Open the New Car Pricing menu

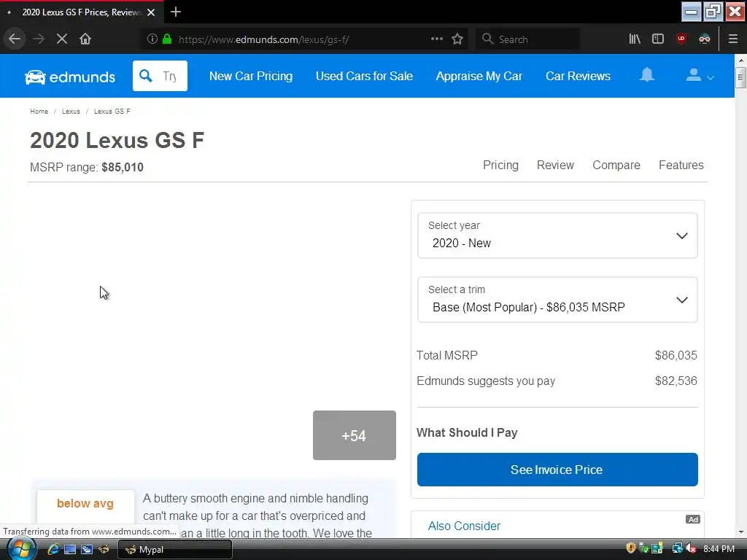251,76
